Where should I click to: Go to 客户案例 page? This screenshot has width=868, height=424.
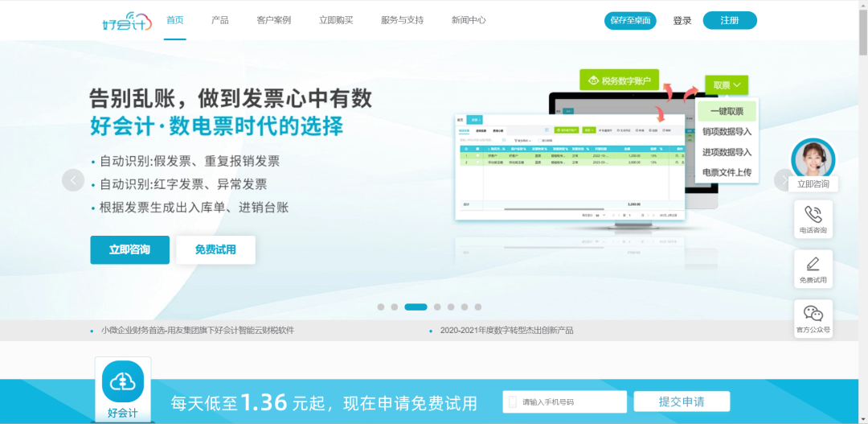tap(273, 20)
